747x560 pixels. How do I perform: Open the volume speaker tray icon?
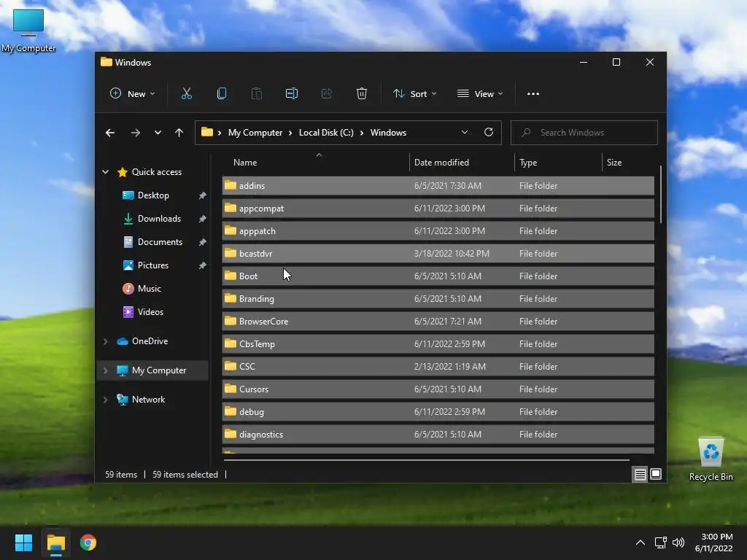678,542
